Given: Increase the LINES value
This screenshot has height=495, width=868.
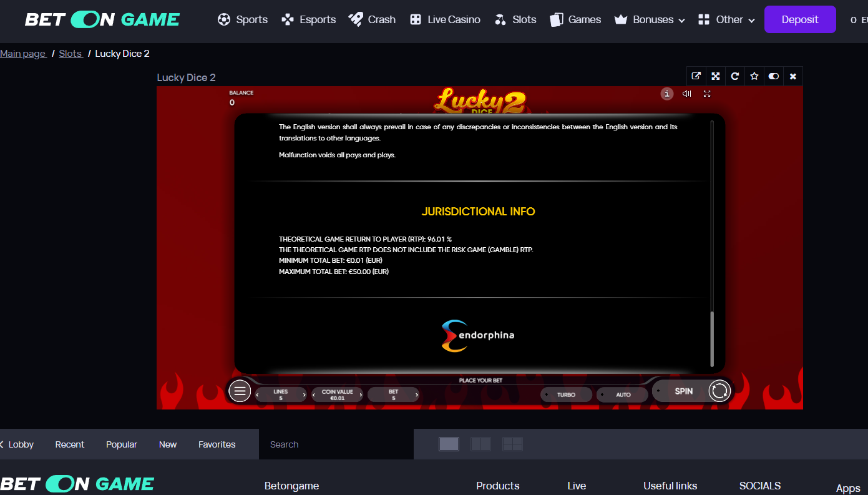Looking at the screenshot, I should tap(304, 395).
